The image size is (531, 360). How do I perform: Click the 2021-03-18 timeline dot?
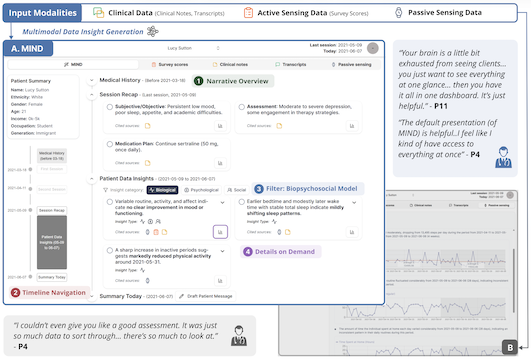(30, 169)
